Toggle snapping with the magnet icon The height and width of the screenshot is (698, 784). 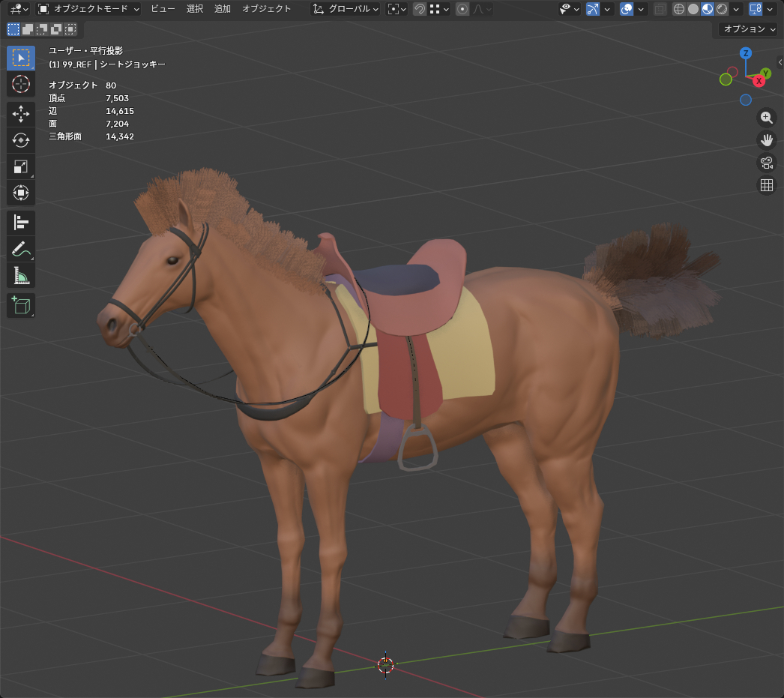pyautogui.click(x=420, y=9)
